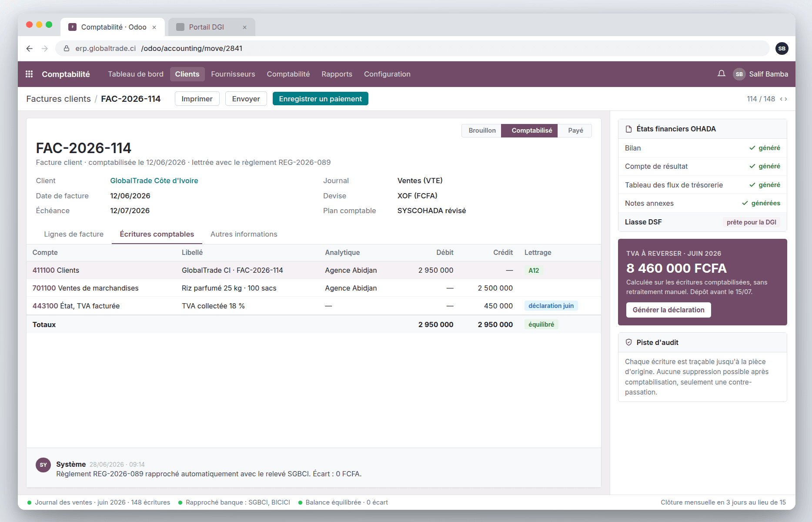812x522 pixels.
Task: Open the Rapports menu
Action: pyautogui.click(x=337, y=74)
